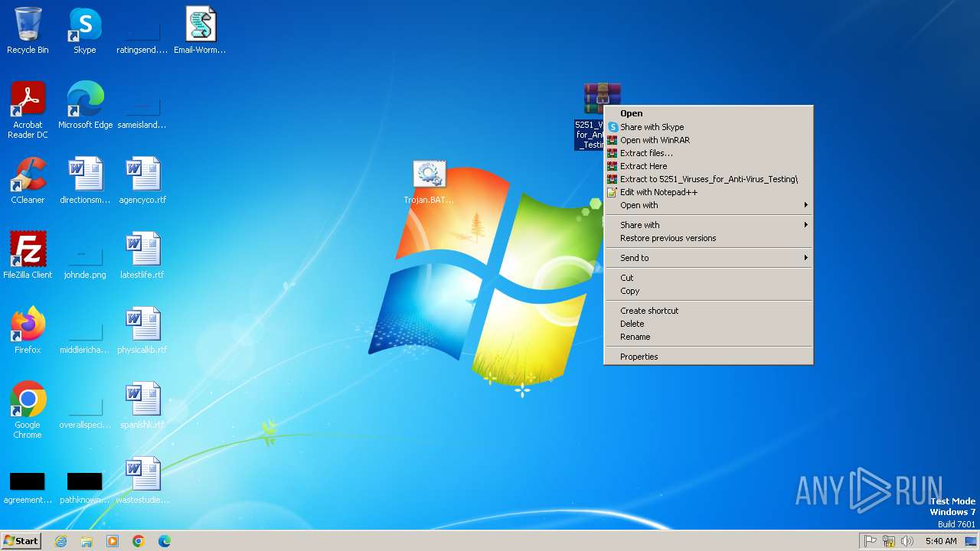Choose Open in the context menu
The height and width of the screenshot is (551, 980).
708,113
